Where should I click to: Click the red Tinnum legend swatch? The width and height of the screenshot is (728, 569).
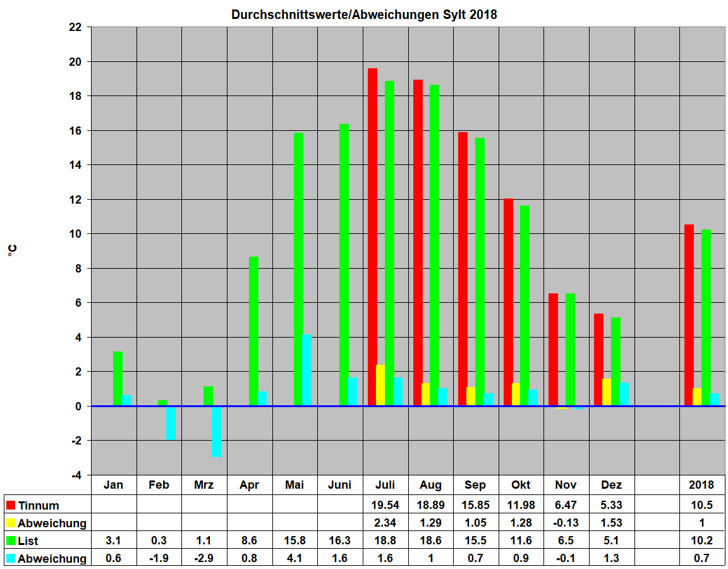(11, 505)
